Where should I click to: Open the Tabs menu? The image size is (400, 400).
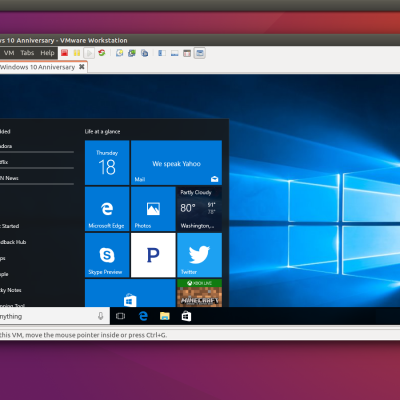point(27,53)
